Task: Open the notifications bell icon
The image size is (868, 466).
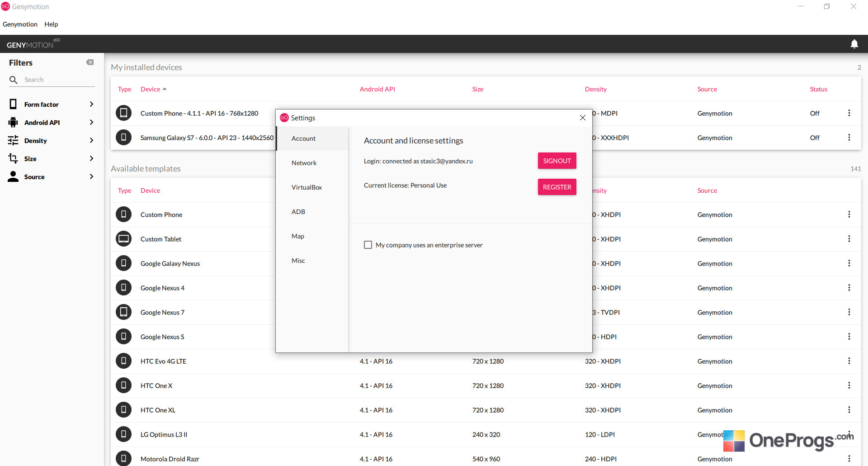Action: 854,44
